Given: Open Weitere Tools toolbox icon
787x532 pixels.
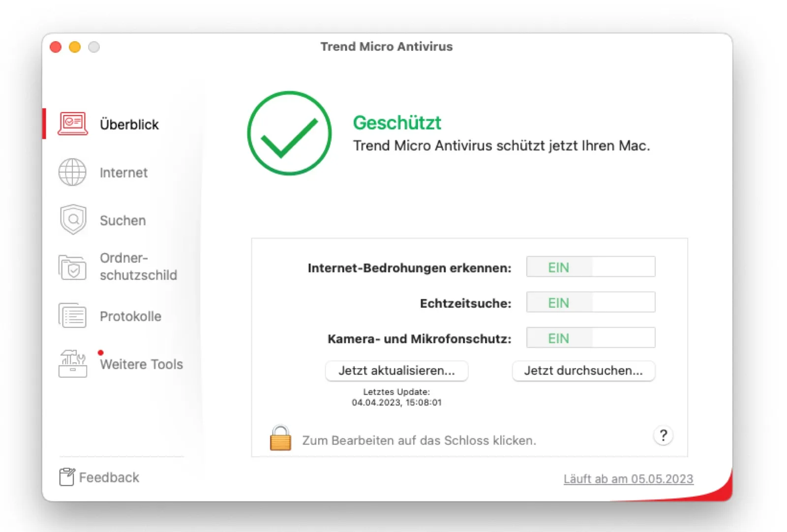Looking at the screenshot, I should point(72,364).
